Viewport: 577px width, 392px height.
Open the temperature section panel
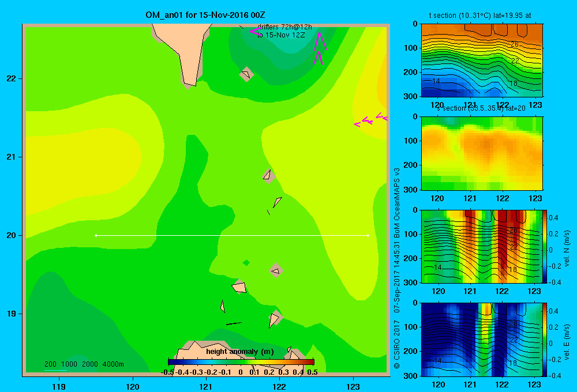(482, 61)
